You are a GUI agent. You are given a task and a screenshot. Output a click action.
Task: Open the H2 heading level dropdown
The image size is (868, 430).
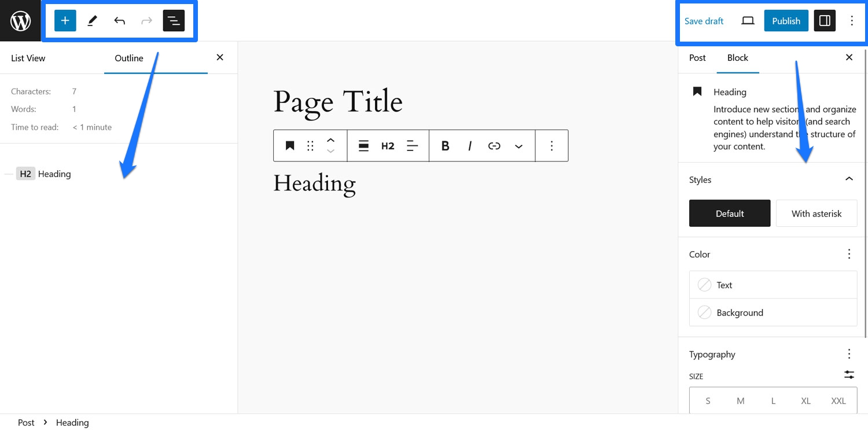(388, 145)
